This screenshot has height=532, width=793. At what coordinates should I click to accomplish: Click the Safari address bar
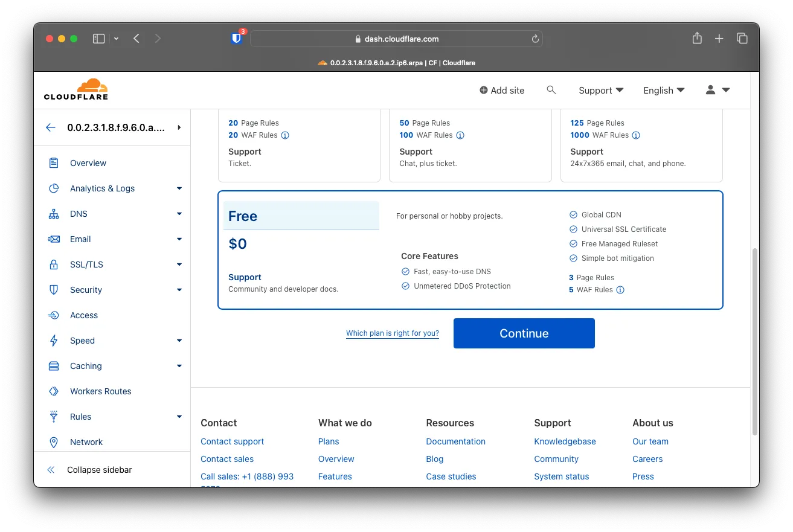[x=396, y=39]
